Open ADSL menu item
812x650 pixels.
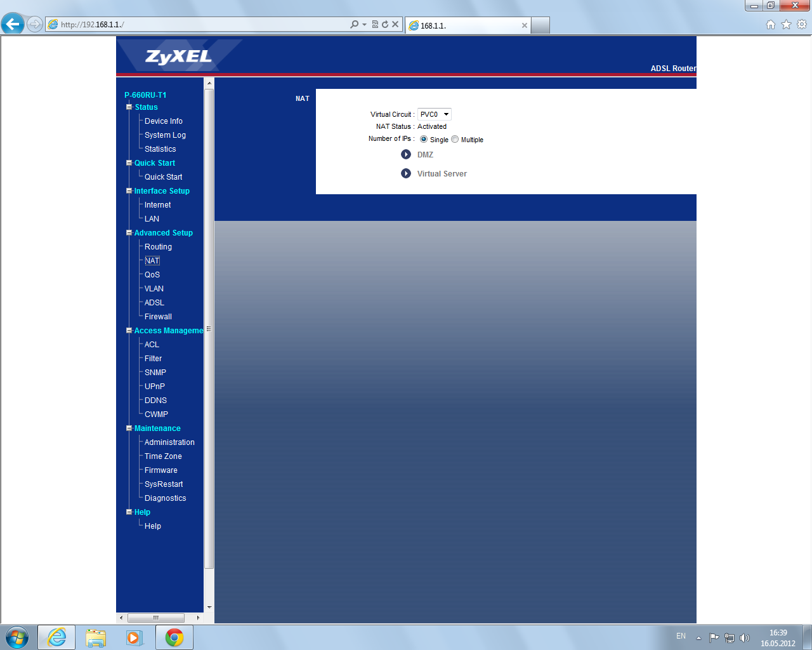(x=154, y=303)
